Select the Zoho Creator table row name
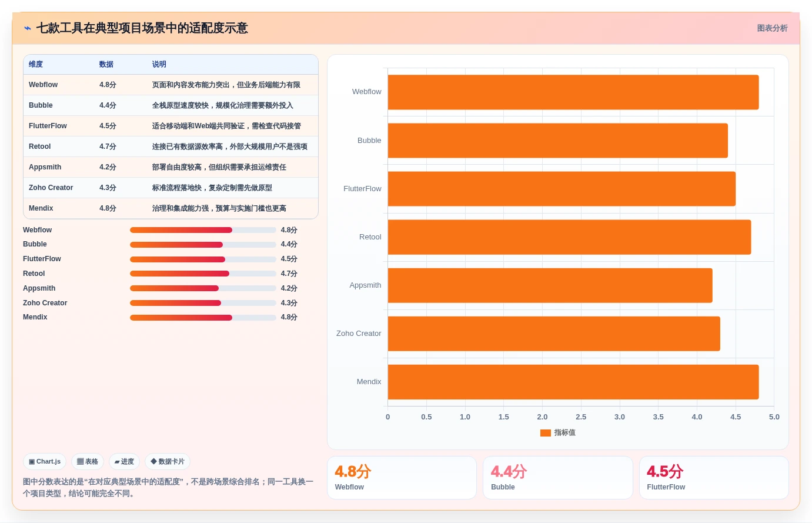 tap(51, 188)
